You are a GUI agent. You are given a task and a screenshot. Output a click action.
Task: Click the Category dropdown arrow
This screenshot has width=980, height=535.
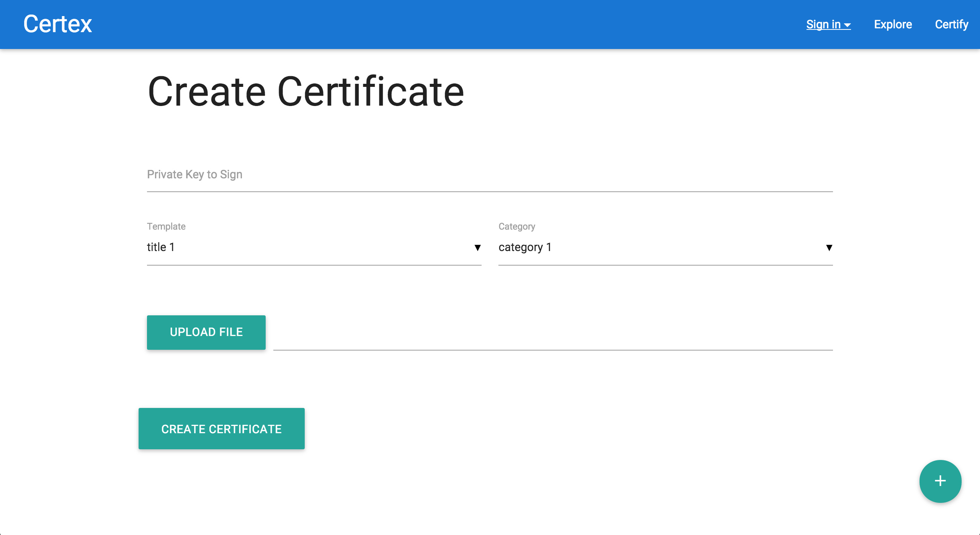tap(829, 248)
